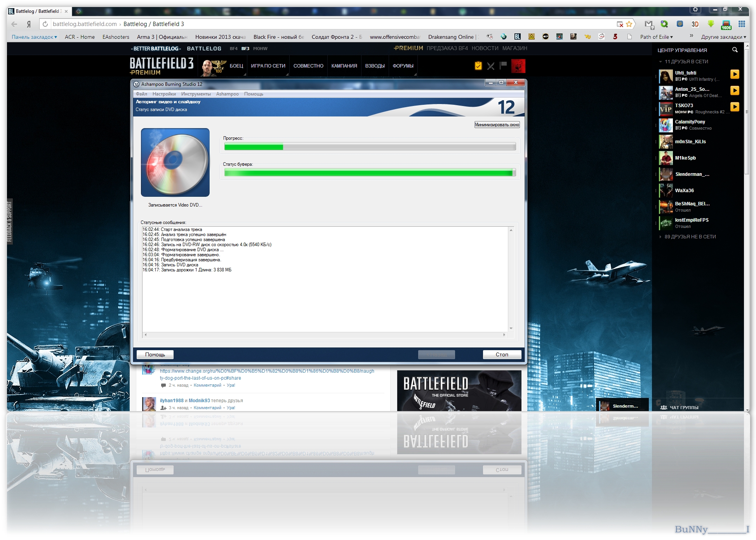Click the address bar with battlelog.battlefield.com
Viewport: 756px width, 540px height.
[330, 24]
